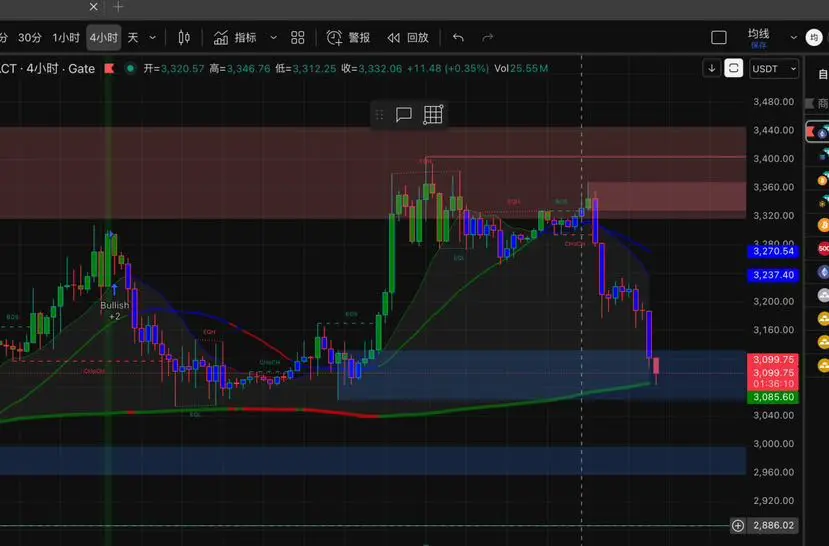Viewport: 829px width, 546px height.
Task: Click the 3,400.00 price axis label
Action: pyautogui.click(x=773, y=159)
